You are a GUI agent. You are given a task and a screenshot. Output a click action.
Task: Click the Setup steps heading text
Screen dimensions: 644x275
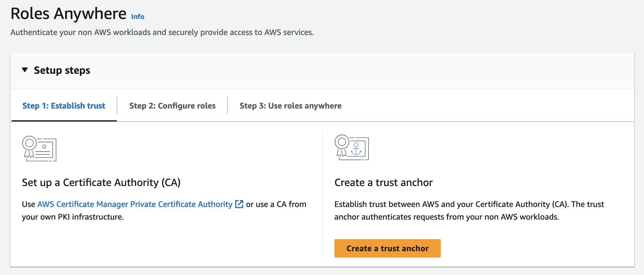[62, 70]
